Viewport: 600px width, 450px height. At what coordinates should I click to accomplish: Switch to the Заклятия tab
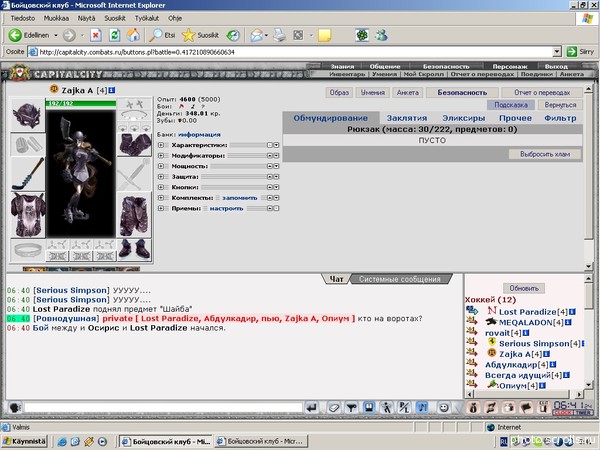click(407, 118)
